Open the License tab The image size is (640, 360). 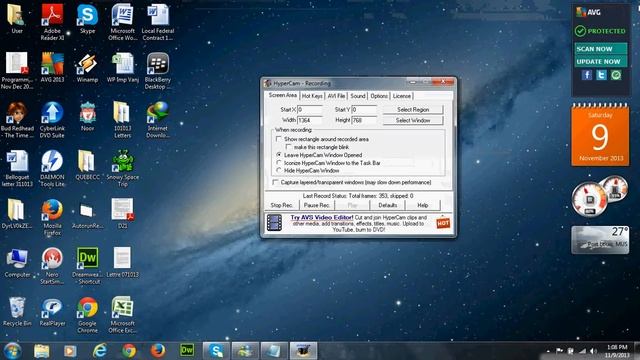pyautogui.click(x=402, y=96)
